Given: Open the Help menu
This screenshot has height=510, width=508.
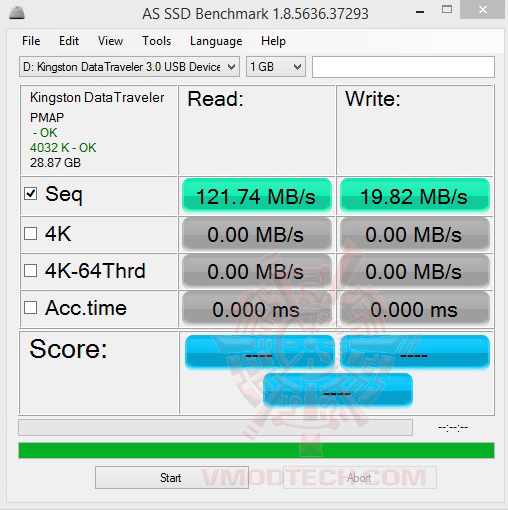Looking at the screenshot, I should 273,41.
